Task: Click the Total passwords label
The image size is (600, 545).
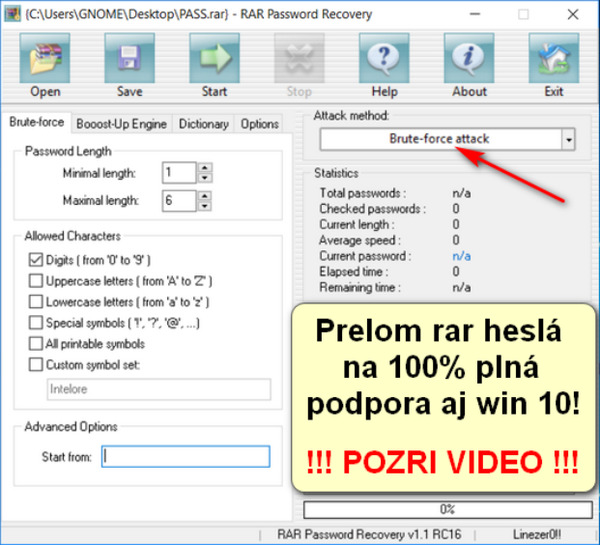Action: point(363,193)
